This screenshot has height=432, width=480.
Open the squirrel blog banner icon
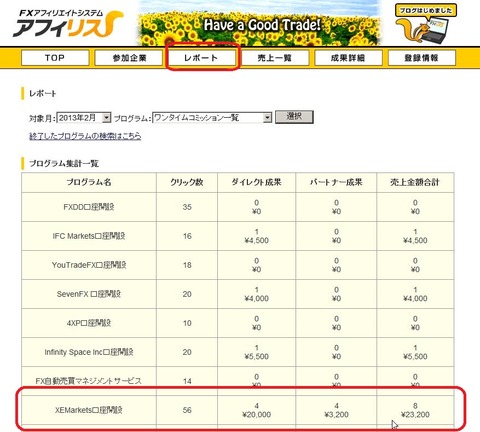(425, 24)
